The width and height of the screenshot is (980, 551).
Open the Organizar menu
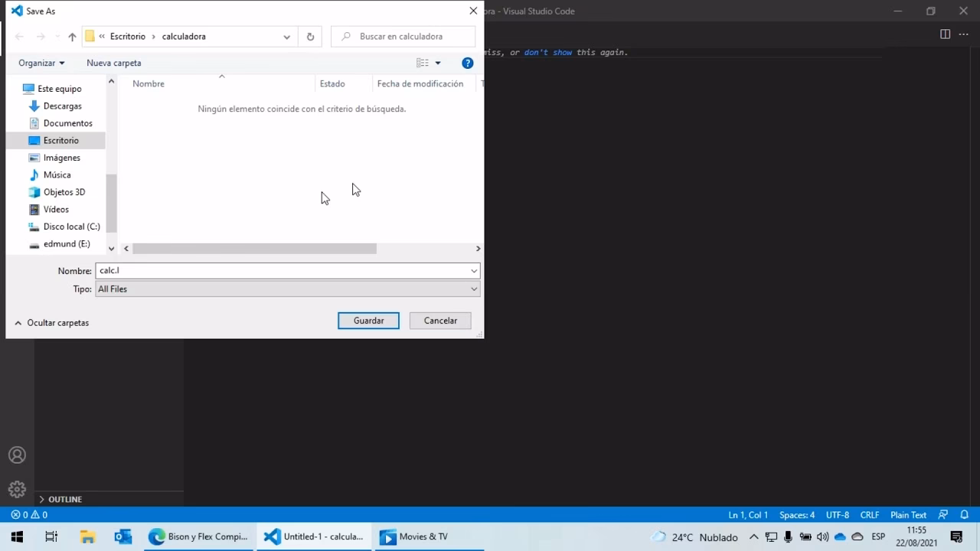tap(41, 63)
